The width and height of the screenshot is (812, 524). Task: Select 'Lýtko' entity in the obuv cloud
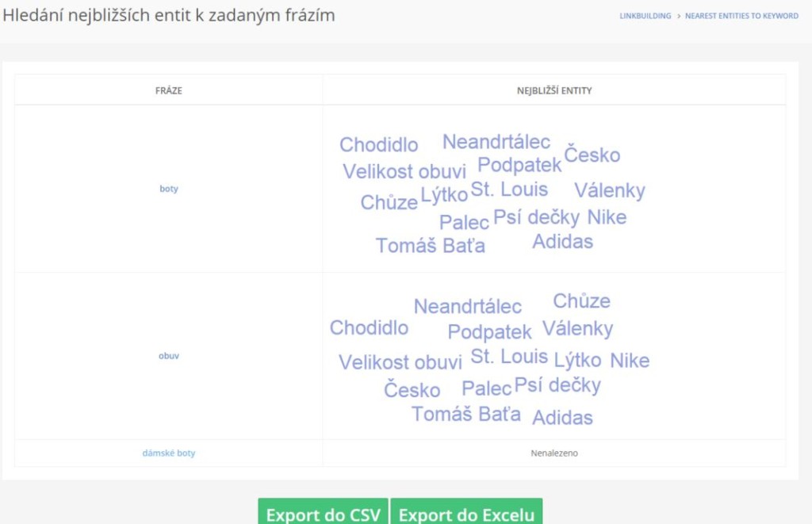577,360
